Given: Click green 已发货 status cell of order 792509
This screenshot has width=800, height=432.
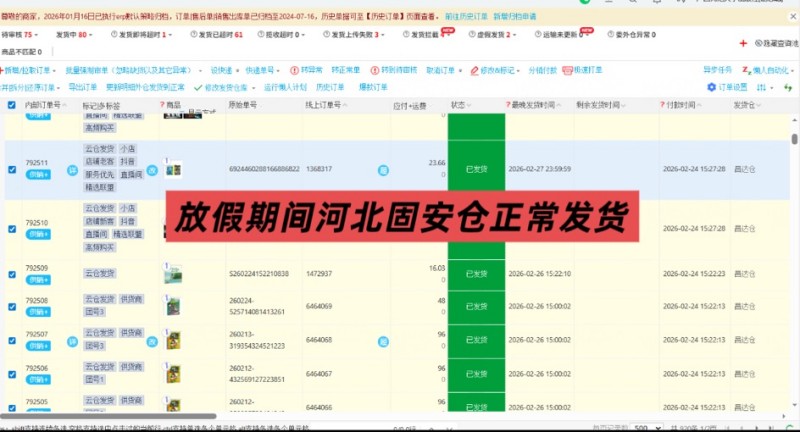Looking at the screenshot, I should point(477,274).
